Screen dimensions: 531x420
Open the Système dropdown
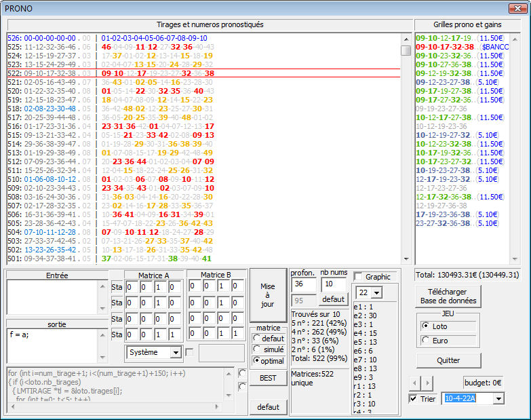(176, 352)
